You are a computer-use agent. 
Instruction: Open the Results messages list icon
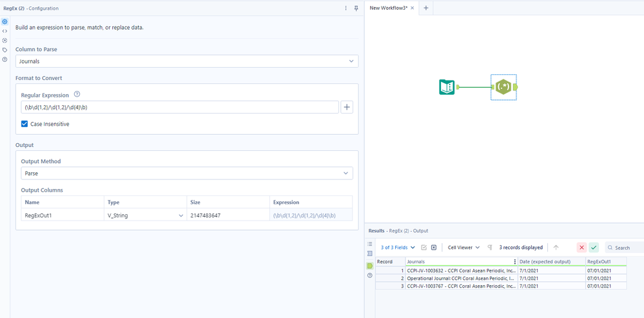(369, 244)
